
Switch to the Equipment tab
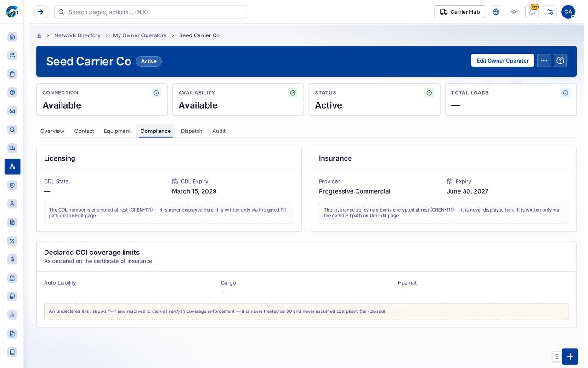[117, 131]
